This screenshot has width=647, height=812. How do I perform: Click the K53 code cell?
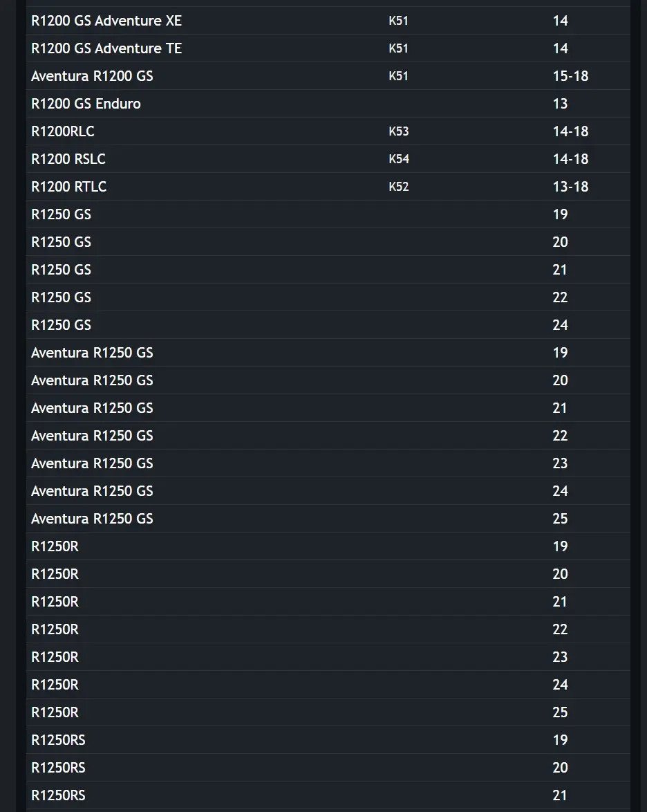coord(399,131)
